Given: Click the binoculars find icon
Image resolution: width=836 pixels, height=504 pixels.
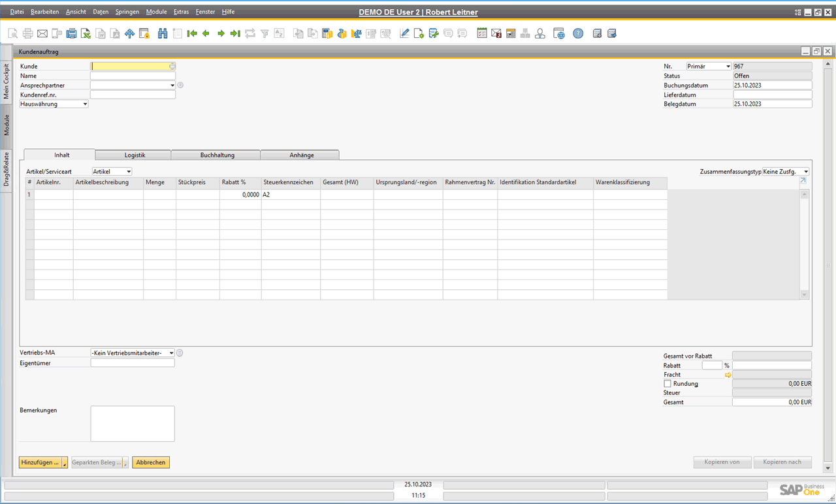Looking at the screenshot, I should pos(163,33).
